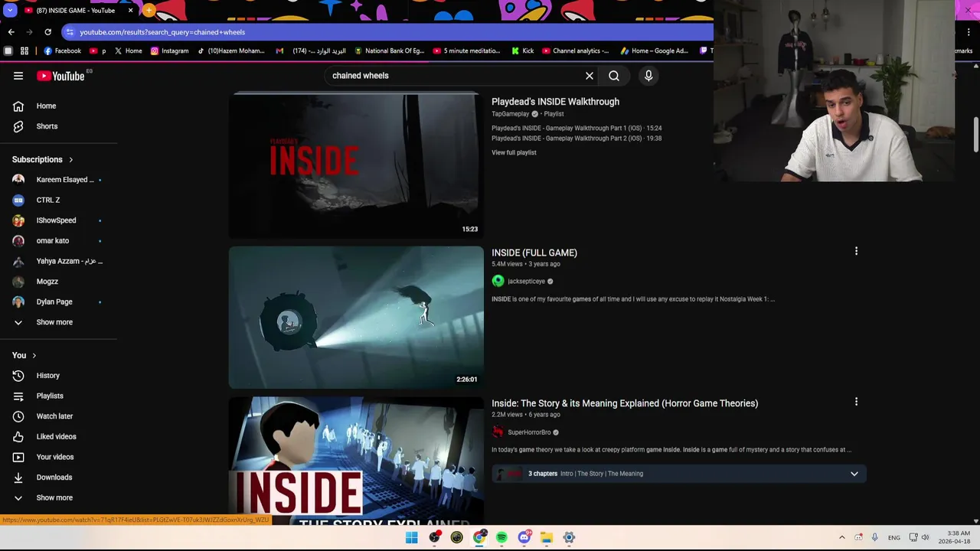
Task: Expand the Subscriptions section chevron
Action: coord(71,160)
